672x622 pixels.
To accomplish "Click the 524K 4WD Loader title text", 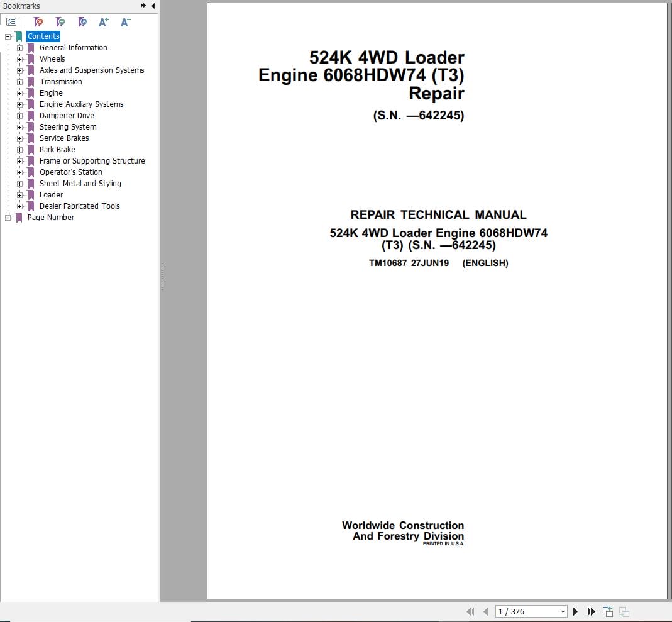I will click(387, 57).
